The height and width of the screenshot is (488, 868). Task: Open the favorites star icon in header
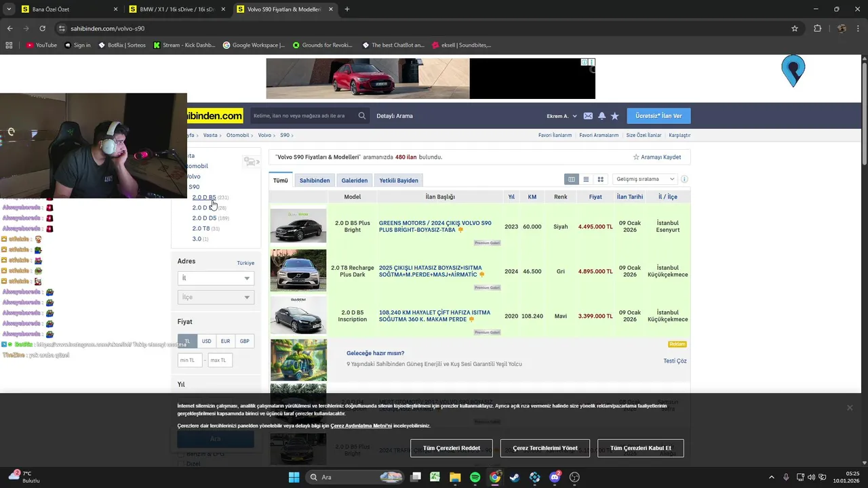(x=614, y=116)
